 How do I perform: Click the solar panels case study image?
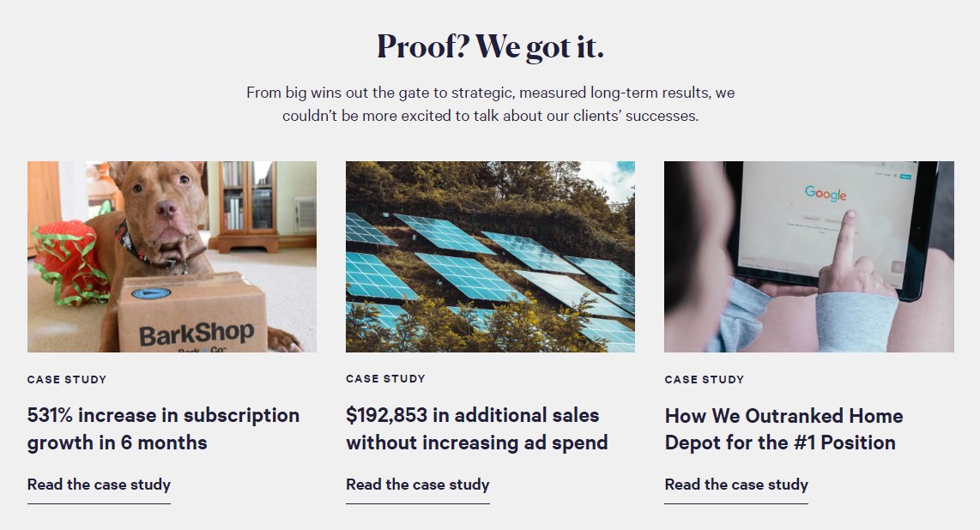490,256
